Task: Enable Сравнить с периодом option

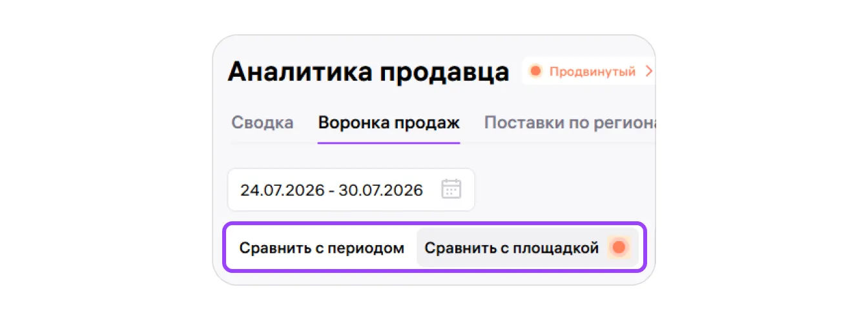Action: coord(322,248)
